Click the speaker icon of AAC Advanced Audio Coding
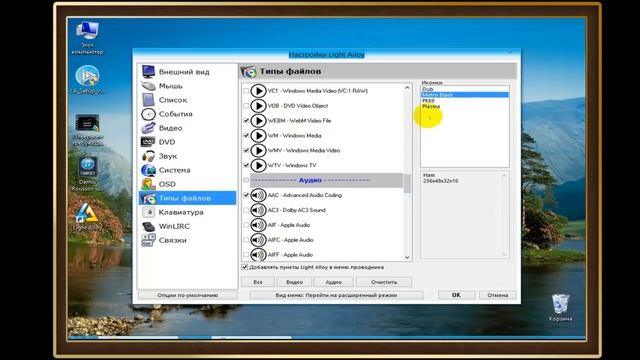Image resolution: width=640 pixels, height=360 pixels. tap(258, 195)
